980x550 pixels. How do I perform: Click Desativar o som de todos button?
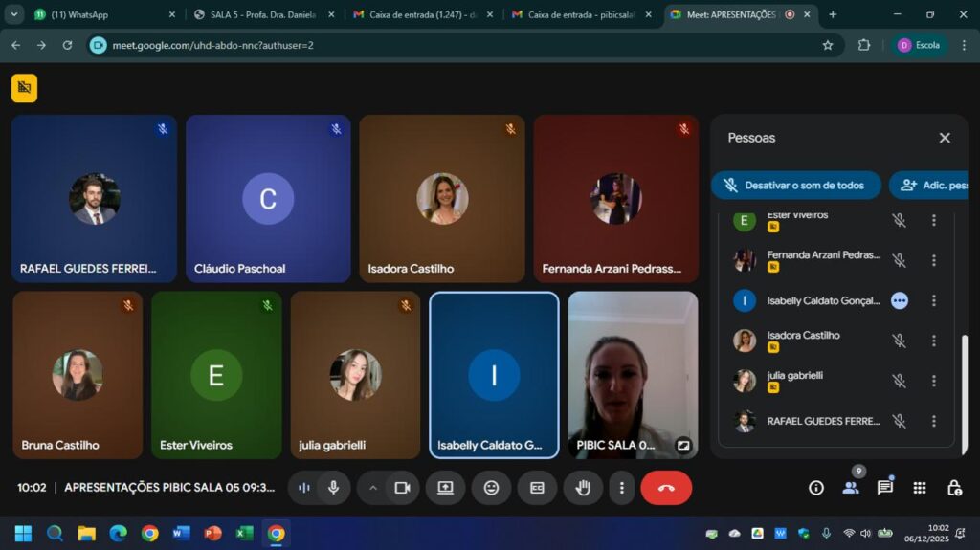pos(795,186)
